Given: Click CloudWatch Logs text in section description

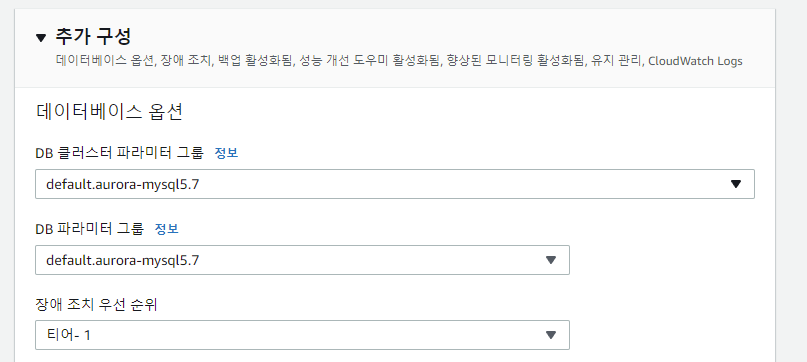Looking at the screenshot, I should pyautogui.click(x=695, y=61).
